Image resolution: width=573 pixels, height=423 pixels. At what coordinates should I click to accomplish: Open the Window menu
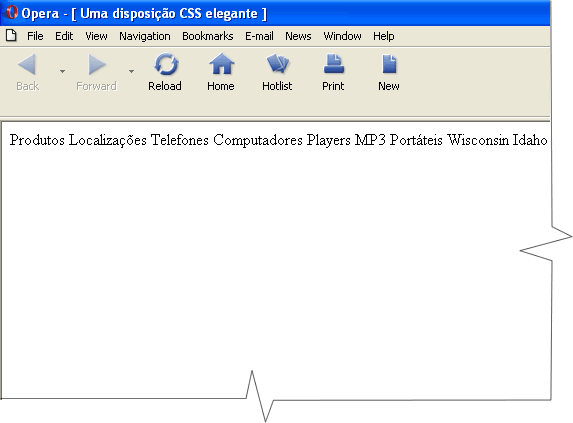[x=342, y=36]
